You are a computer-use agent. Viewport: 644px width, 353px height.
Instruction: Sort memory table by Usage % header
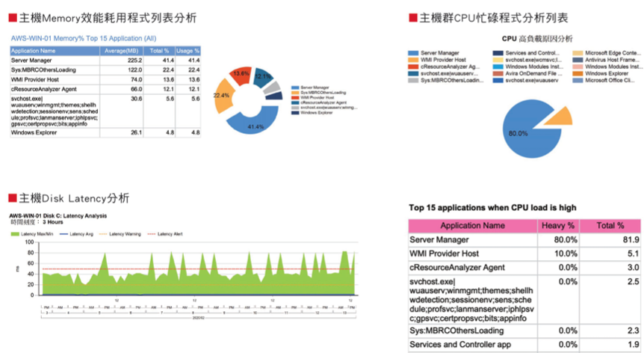coord(187,50)
